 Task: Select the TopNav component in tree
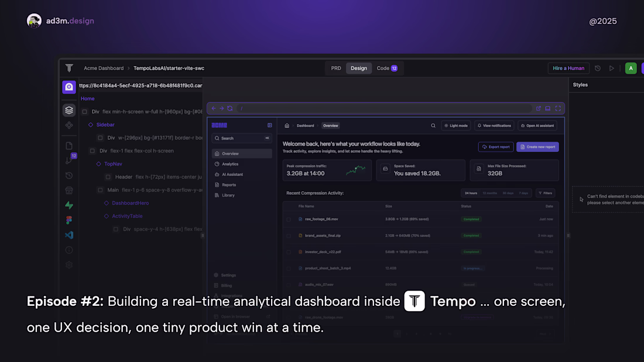(x=113, y=164)
